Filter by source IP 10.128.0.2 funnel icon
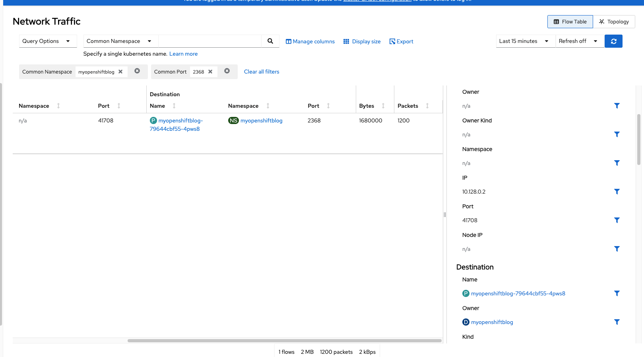Viewport: 644px width, 357px height. [x=617, y=192]
